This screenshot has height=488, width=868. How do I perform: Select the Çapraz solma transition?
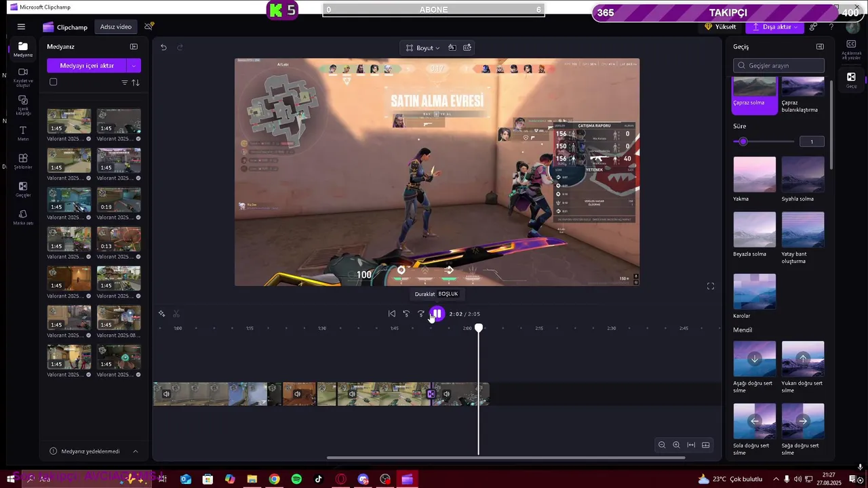coord(755,95)
